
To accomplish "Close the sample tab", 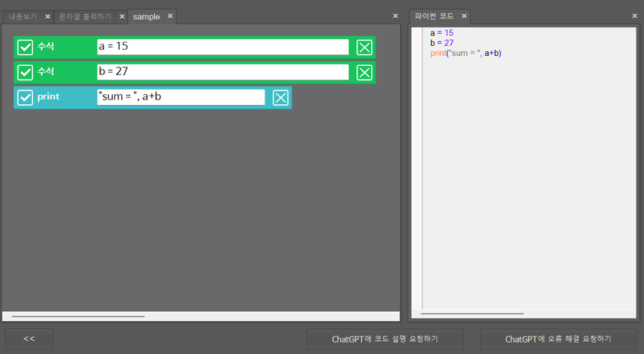I will 170,16.
